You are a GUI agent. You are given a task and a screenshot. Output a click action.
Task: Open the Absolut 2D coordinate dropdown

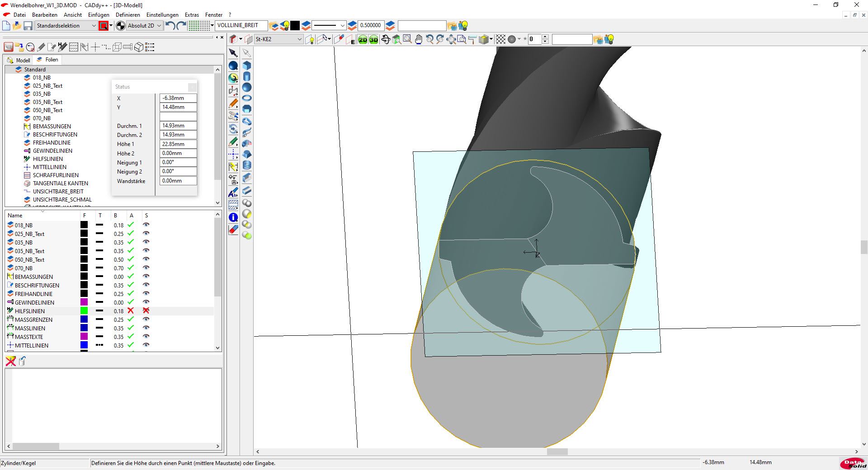(x=159, y=26)
